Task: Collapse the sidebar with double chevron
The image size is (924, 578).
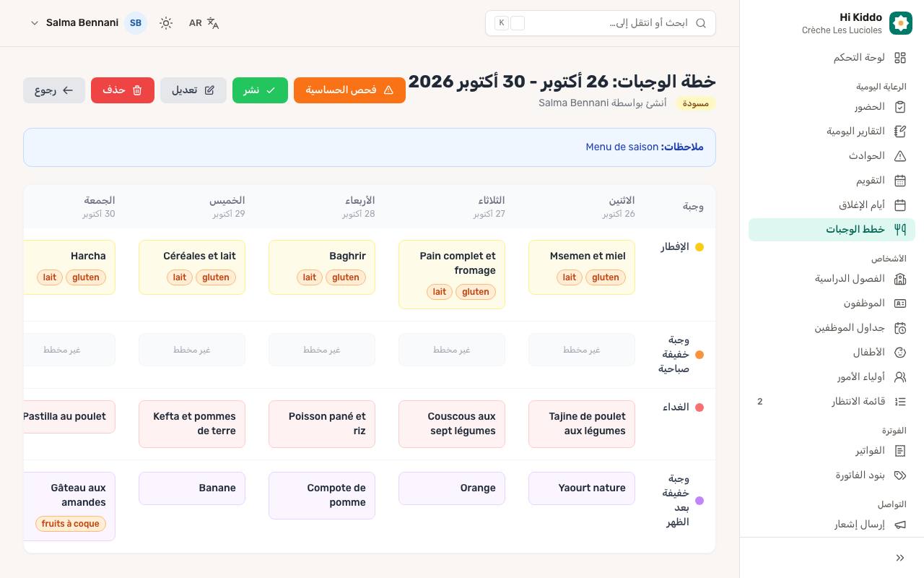Action: coord(900,558)
